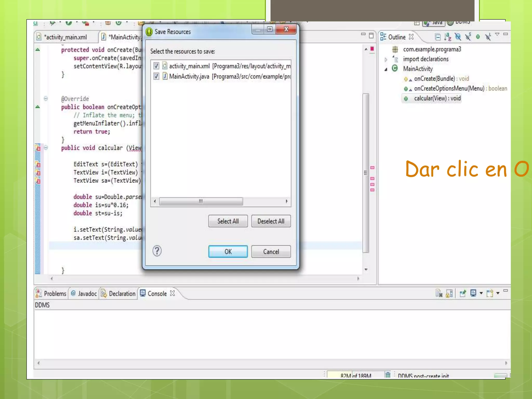
Task: Expand import declarations in Outline tree
Action: (x=386, y=59)
